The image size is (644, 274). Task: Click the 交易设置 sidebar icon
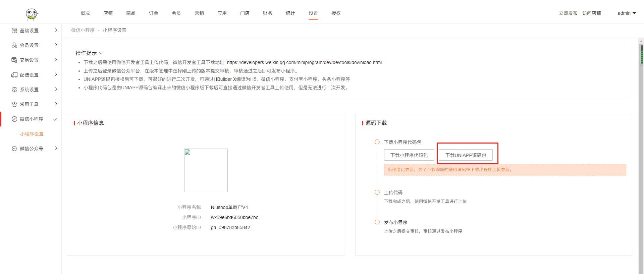[x=14, y=60]
